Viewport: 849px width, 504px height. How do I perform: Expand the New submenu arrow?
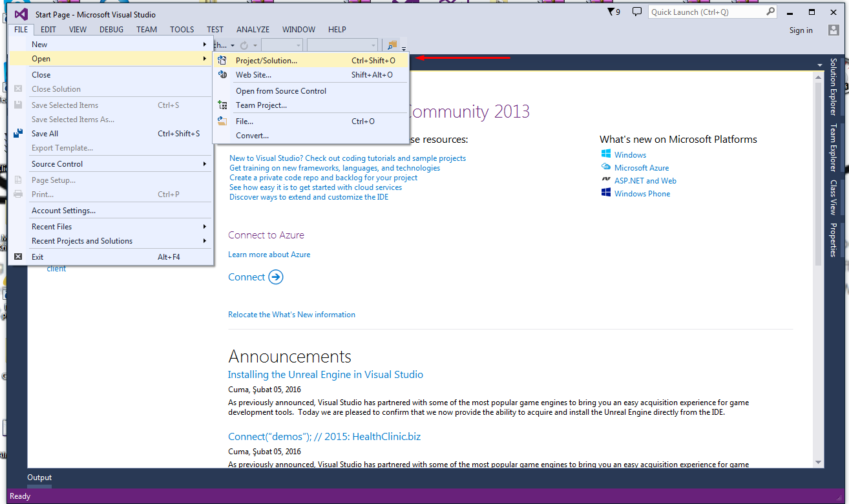point(205,45)
